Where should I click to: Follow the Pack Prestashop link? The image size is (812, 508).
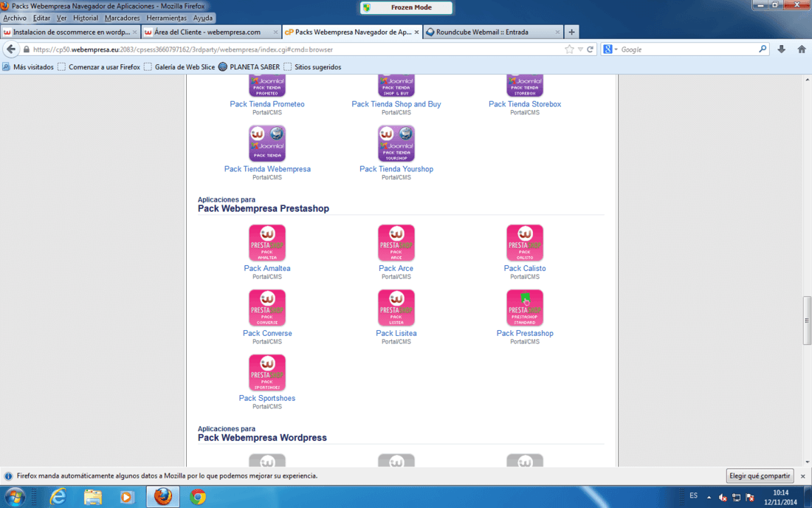coord(525,333)
